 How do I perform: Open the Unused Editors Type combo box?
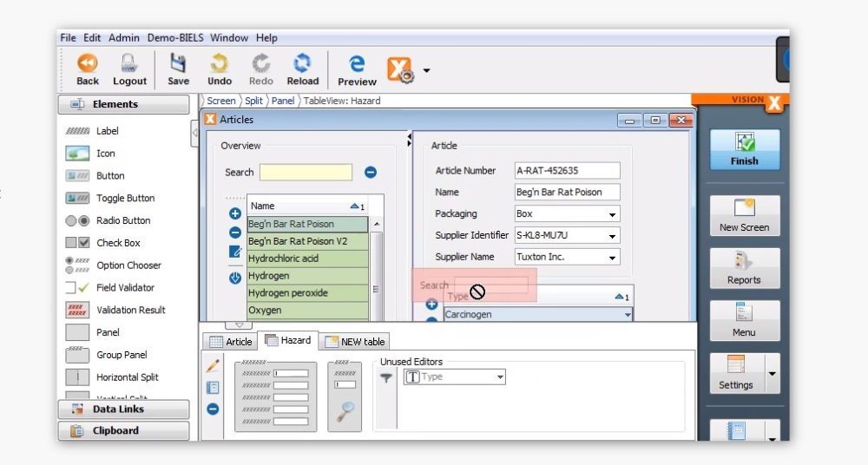pos(500,377)
